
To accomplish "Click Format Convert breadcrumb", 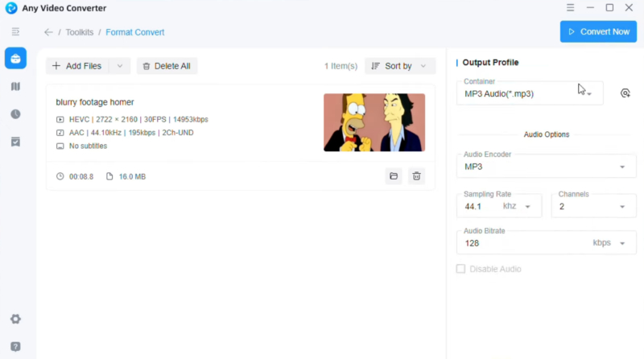I will (134, 32).
